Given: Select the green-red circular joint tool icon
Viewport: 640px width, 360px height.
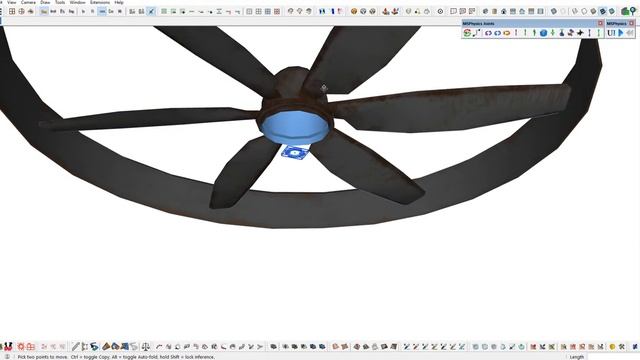Looking at the screenshot, I should point(467,33).
